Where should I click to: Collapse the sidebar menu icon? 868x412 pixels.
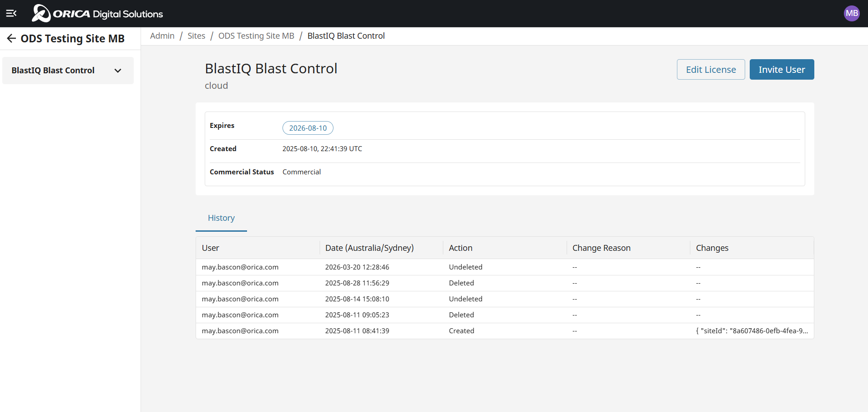pos(11,13)
